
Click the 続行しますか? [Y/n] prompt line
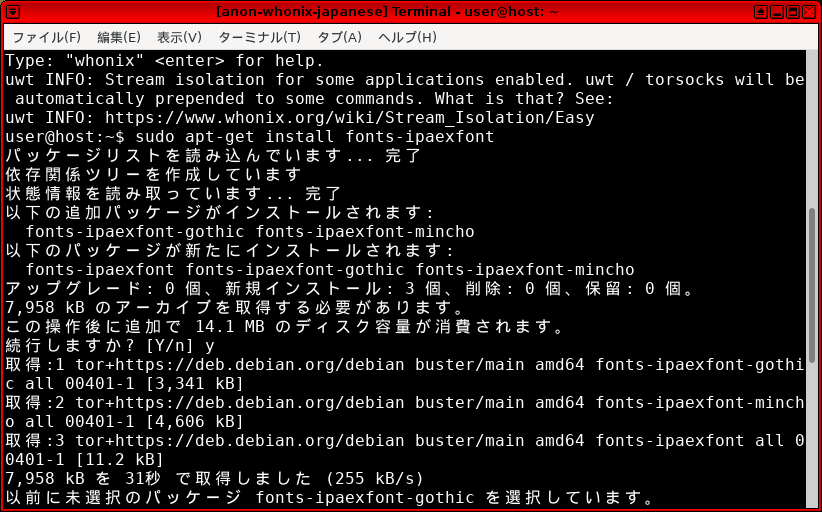[x=110, y=345]
